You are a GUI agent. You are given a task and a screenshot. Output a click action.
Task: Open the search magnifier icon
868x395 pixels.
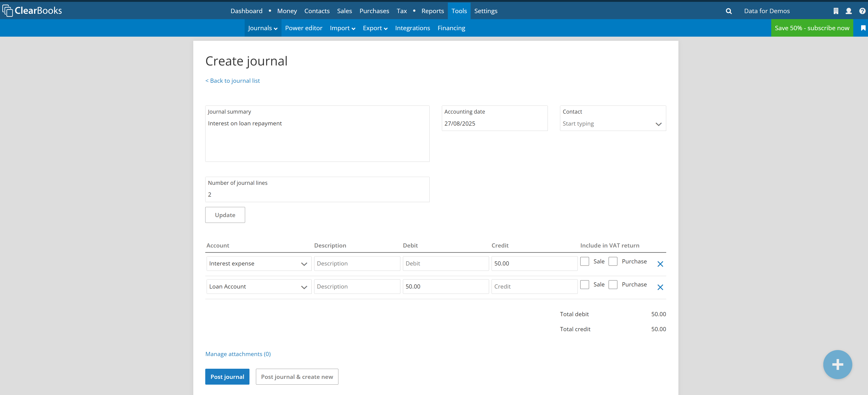click(728, 11)
